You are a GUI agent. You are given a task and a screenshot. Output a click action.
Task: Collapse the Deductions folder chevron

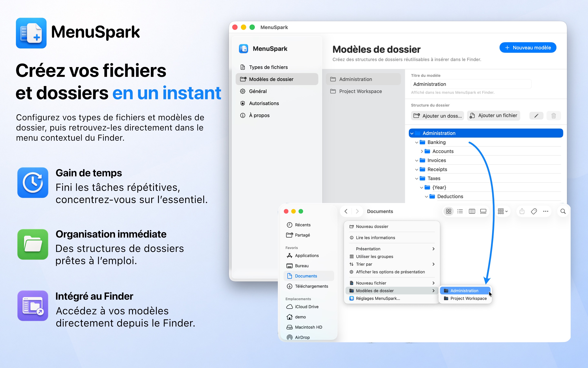click(x=427, y=196)
